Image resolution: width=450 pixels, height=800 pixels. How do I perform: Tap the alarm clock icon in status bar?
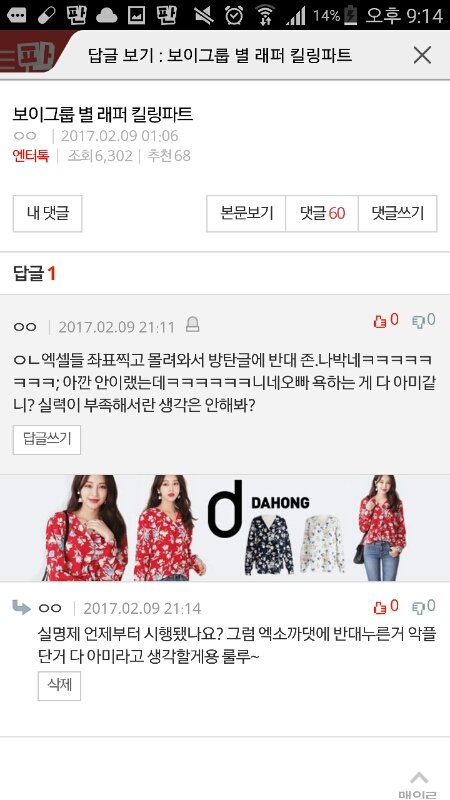[234, 15]
